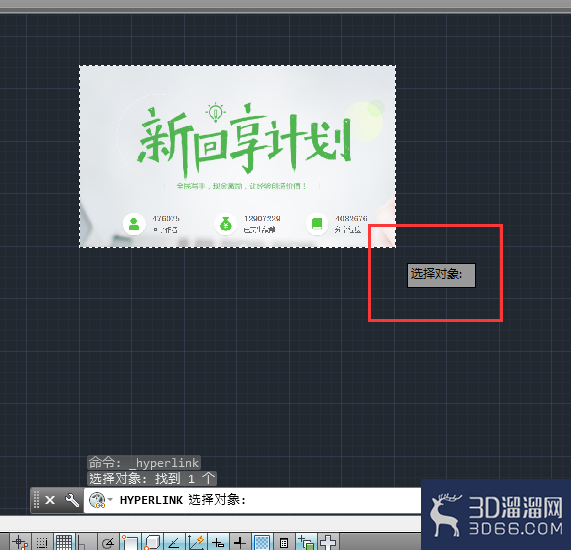
Task: Open command line customize wrench menu
Action: tap(72, 500)
